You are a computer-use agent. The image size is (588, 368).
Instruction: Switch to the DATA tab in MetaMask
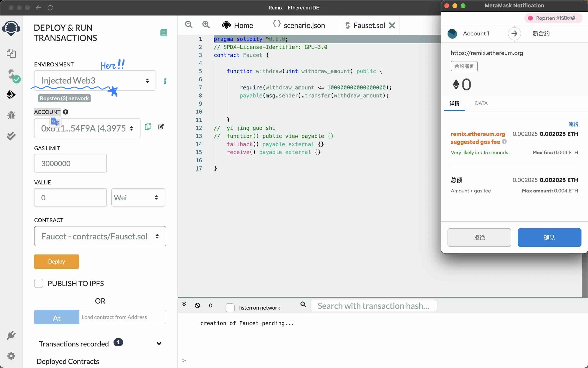pos(481,103)
